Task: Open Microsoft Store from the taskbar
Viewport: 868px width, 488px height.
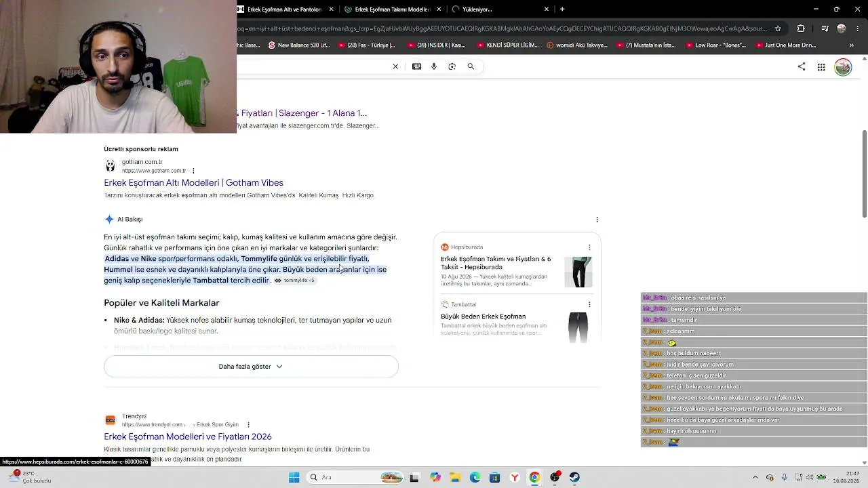Action: (495, 477)
